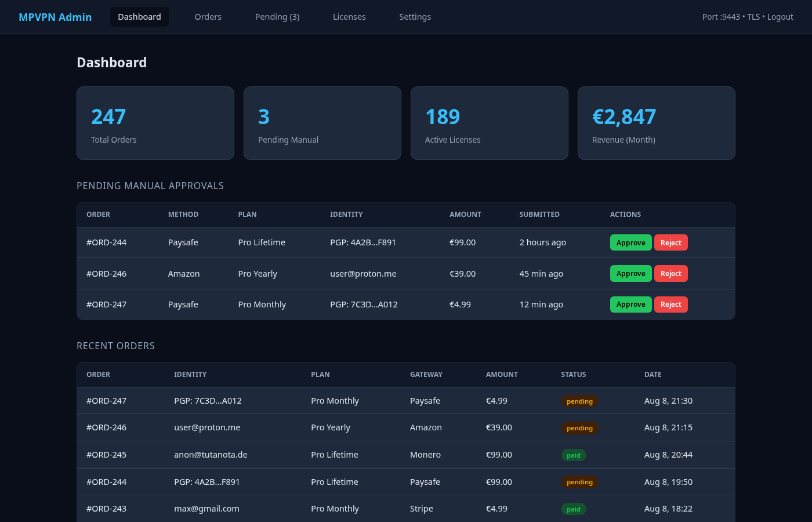Viewport: 812px width, 522px height.
Task: Click the Port :9443 TLS Logout text
Action: tap(748, 17)
